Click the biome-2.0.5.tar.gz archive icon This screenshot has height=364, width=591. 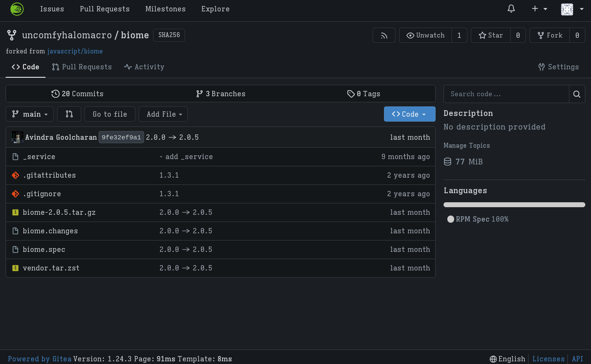pos(16,212)
